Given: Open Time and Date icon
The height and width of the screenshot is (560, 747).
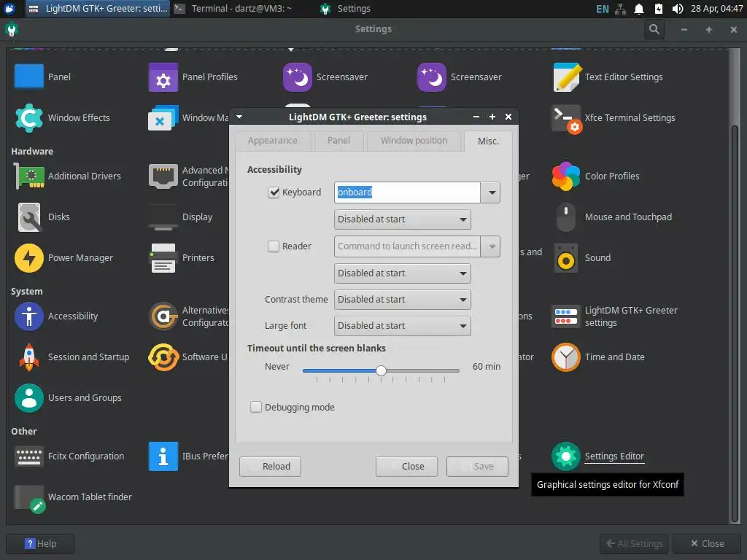Looking at the screenshot, I should point(565,357).
